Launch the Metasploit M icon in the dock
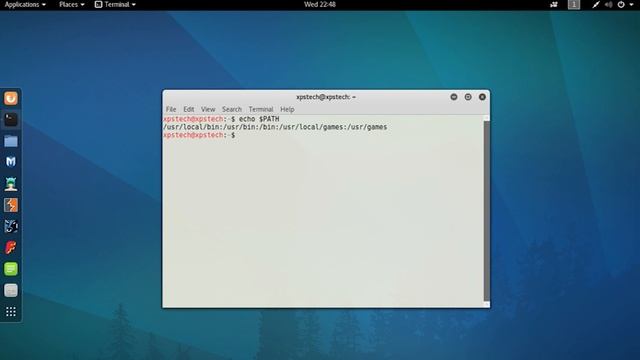The image size is (640, 360). pos(11,162)
